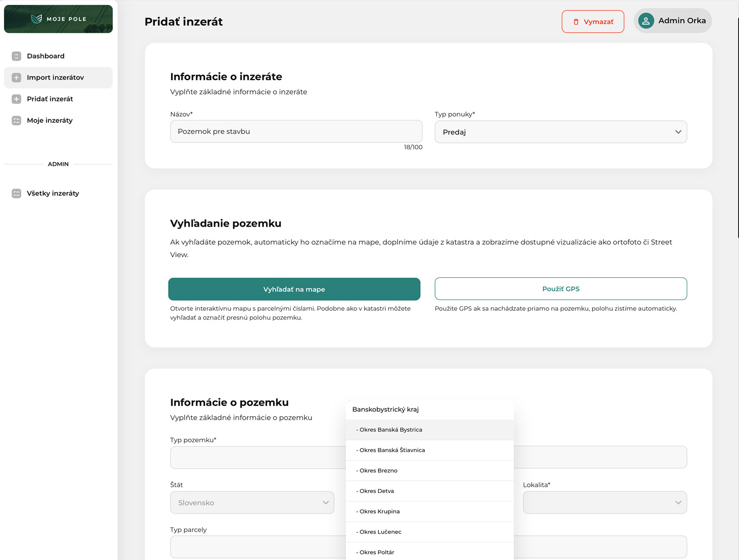Open the Lokalita dropdown

605,502
